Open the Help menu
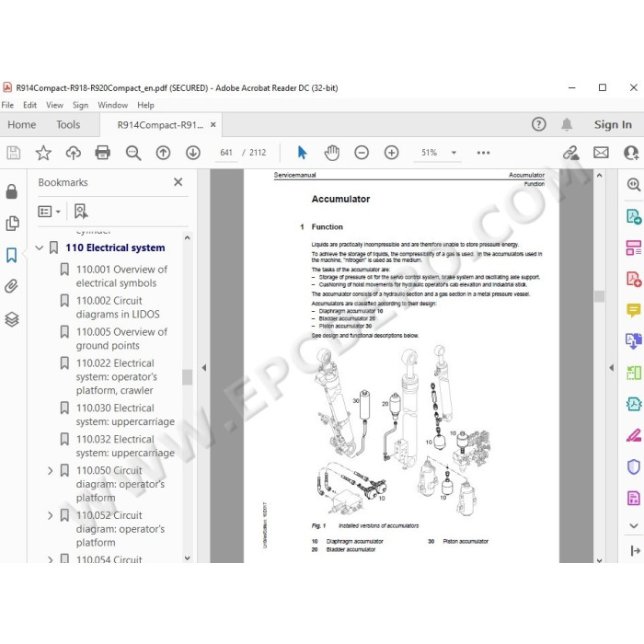 [x=145, y=105]
